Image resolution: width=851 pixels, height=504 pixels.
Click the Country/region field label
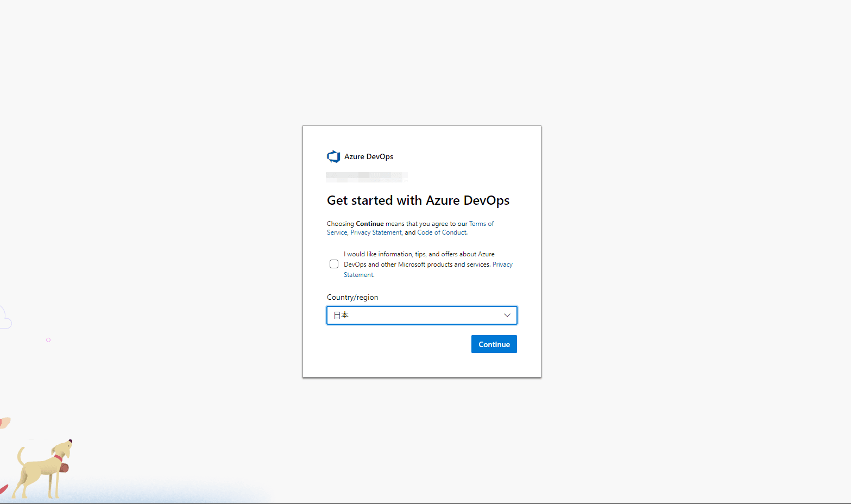[352, 298]
